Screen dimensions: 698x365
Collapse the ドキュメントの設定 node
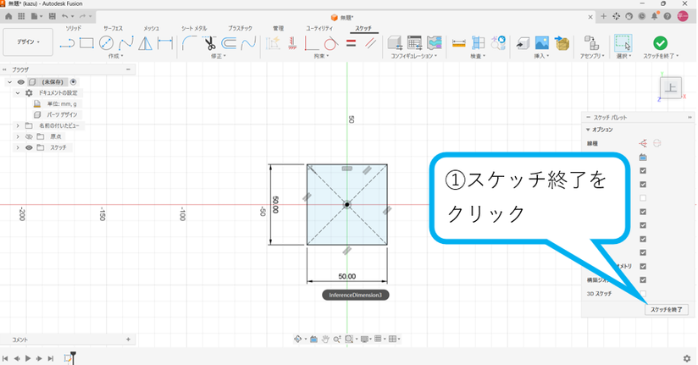pos(18,93)
